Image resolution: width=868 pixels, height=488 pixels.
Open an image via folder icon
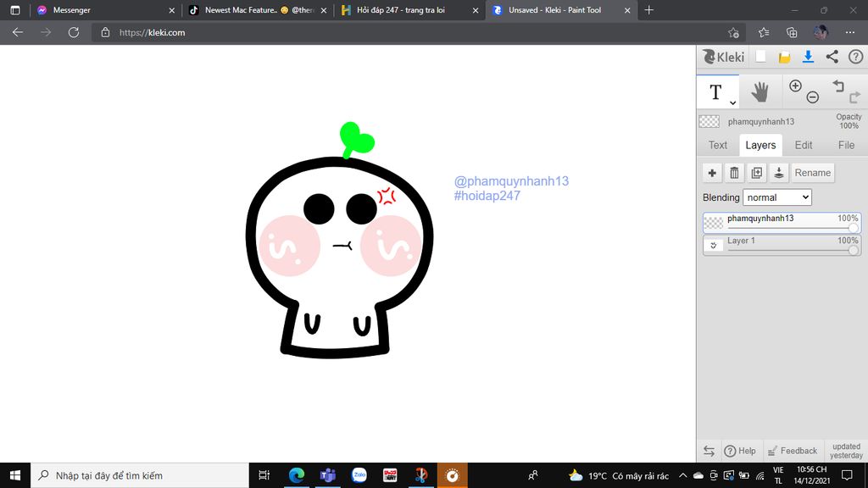[784, 57]
